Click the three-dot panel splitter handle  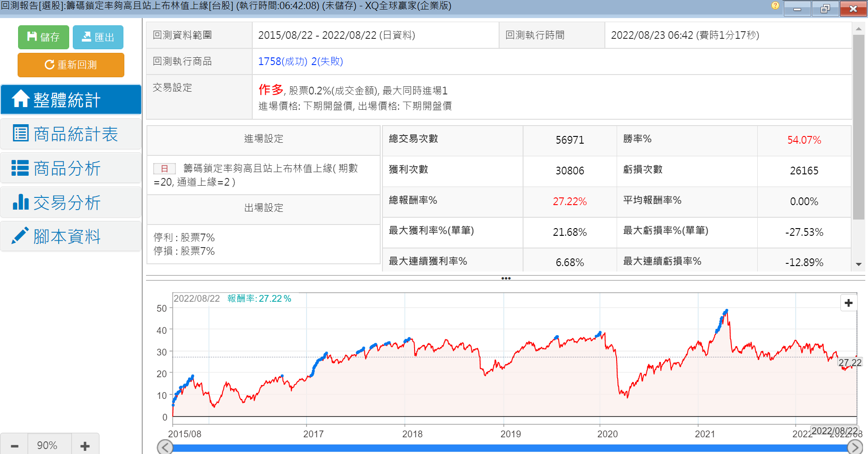click(x=506, y=278)
